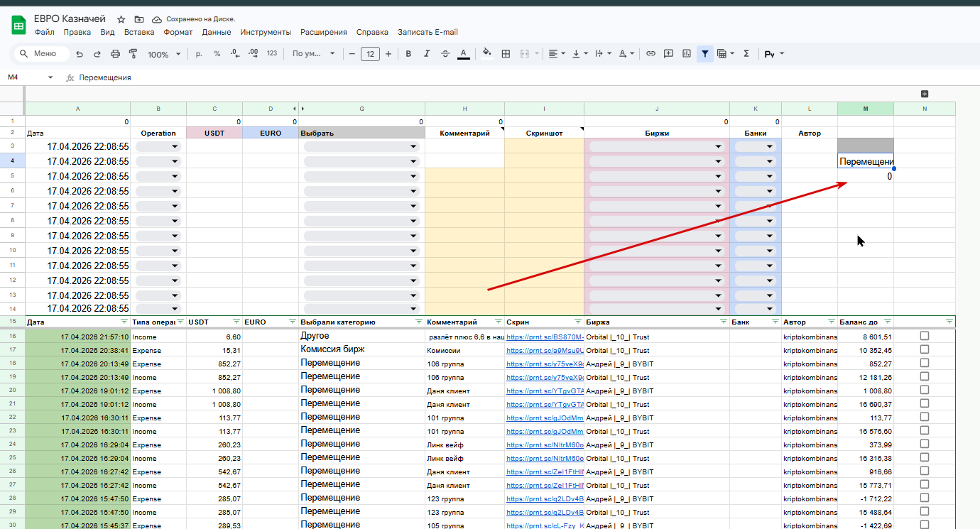Click the Insert chart icon

[687, 54]
